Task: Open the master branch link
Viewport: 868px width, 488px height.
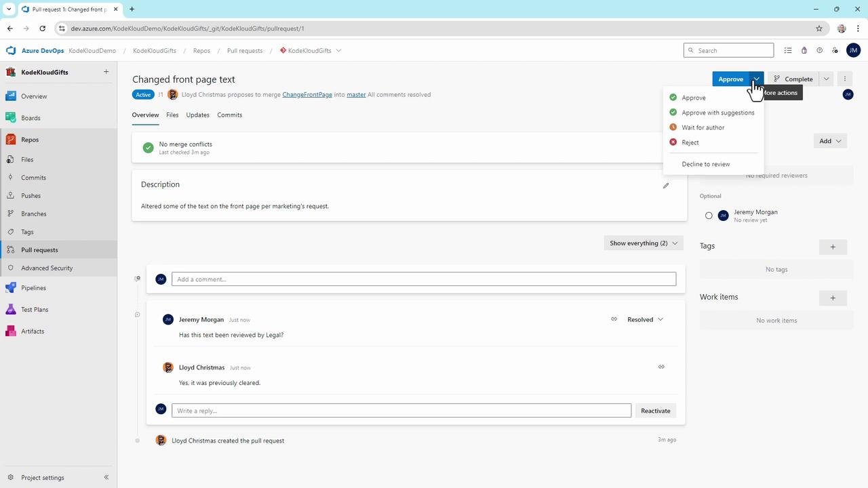Action: (356, 95)
